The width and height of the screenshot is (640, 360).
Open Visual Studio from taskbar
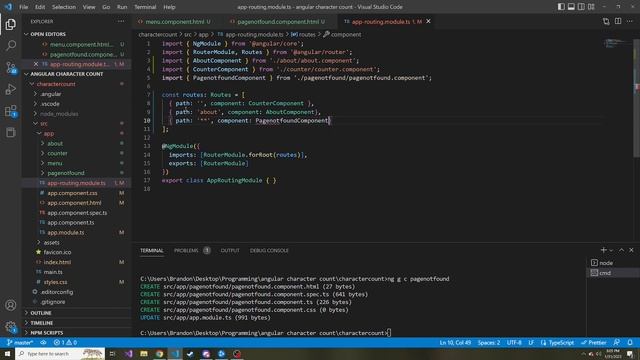point(128,353)
